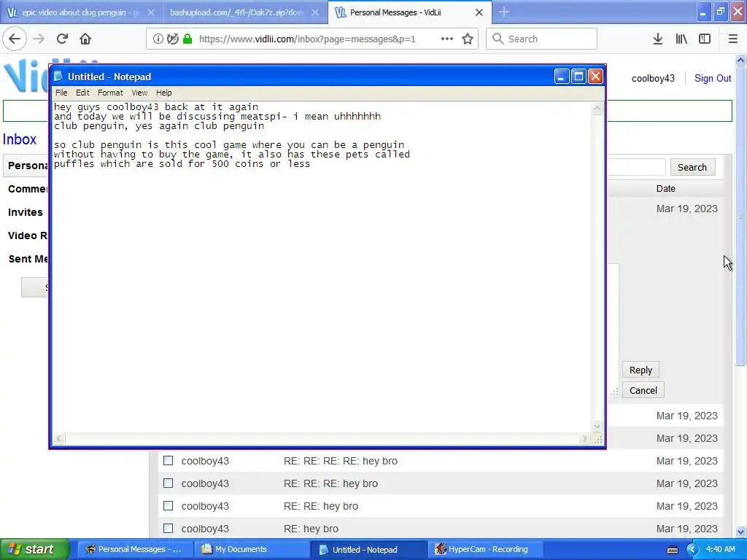Click Notepad horizontal scrollbar left arrow
This screenshot has width=747, height=560.
tap(58, 438)
